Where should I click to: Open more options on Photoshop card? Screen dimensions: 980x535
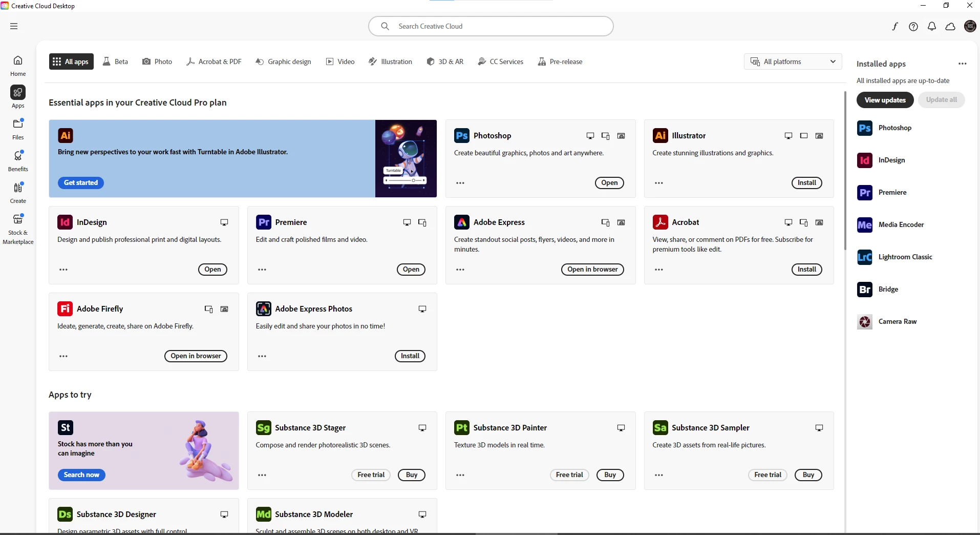[460, 183]
